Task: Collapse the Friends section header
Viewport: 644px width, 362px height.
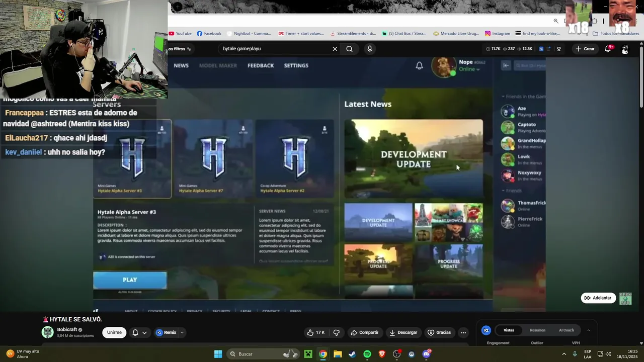Action: (x=512, y=191)
